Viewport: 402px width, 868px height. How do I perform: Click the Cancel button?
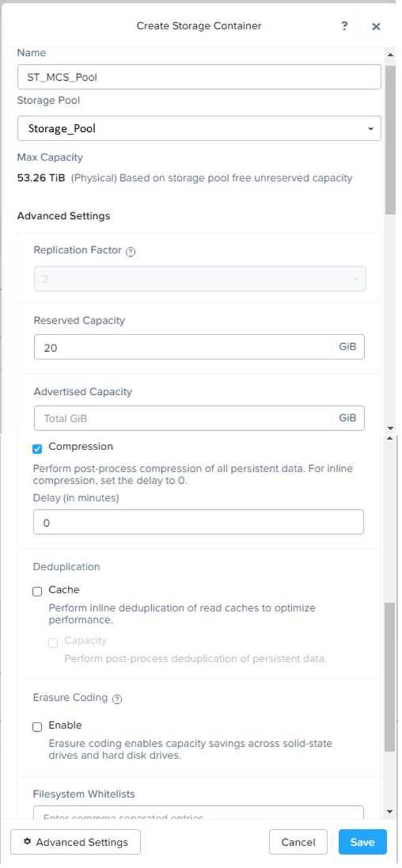[298, 842]
